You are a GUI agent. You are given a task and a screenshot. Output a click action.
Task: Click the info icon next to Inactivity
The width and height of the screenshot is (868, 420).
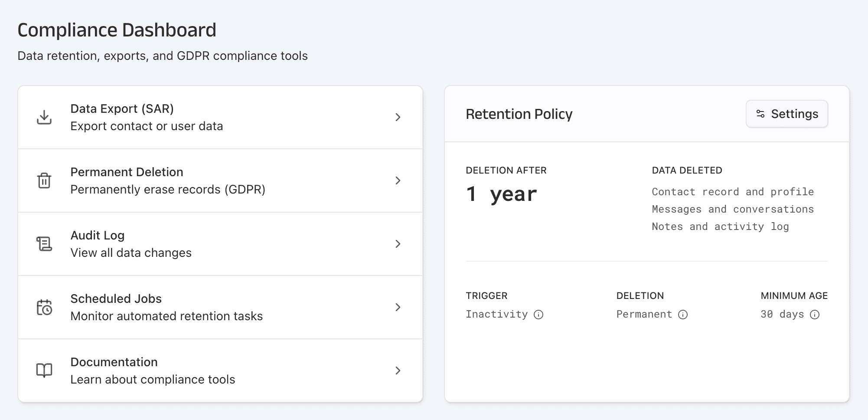(538, 315)
